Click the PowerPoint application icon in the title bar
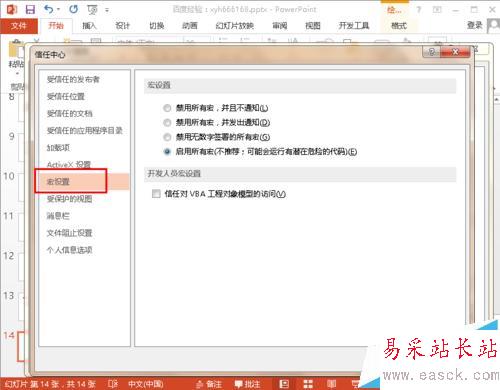Screen dimensions: 500x390 (x=12, y=9)
